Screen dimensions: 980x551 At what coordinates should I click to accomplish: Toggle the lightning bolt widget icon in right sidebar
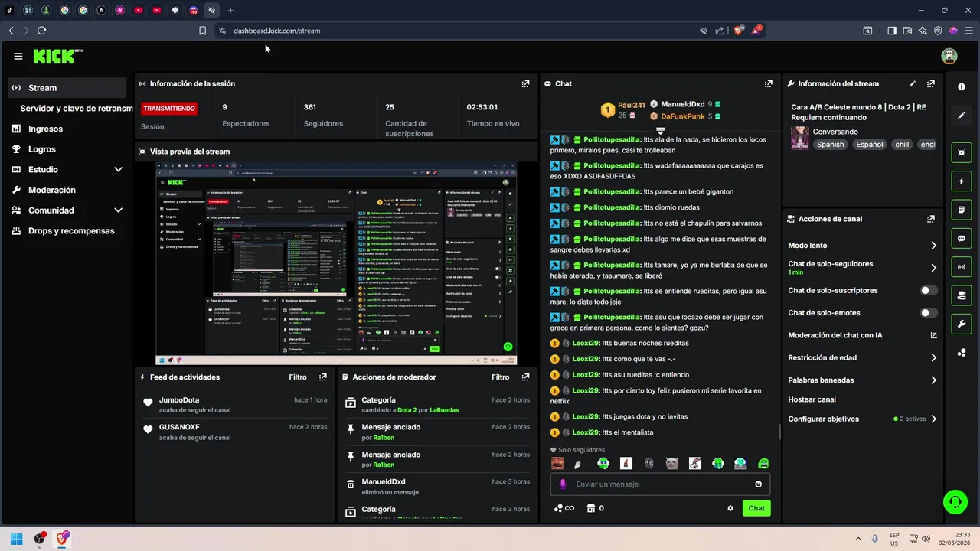(x=962, y=181)
